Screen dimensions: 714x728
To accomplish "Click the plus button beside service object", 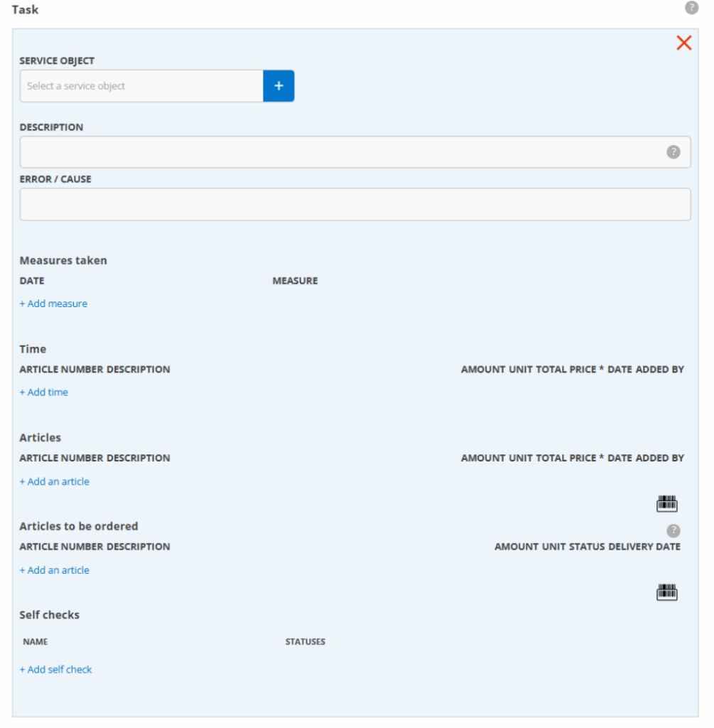I will (x=278, y=86).
